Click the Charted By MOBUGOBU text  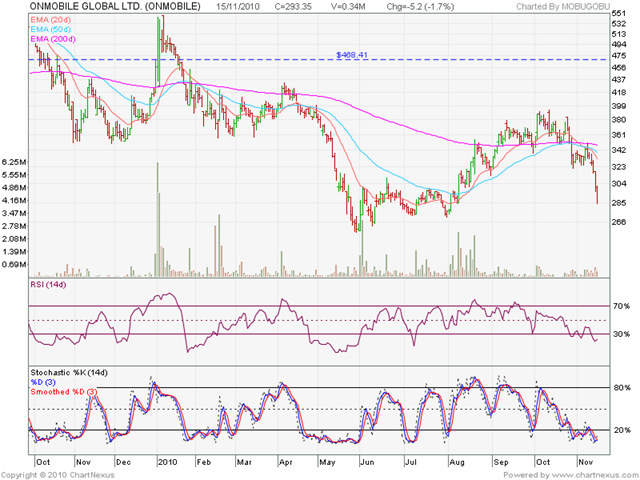pos(563,7)
